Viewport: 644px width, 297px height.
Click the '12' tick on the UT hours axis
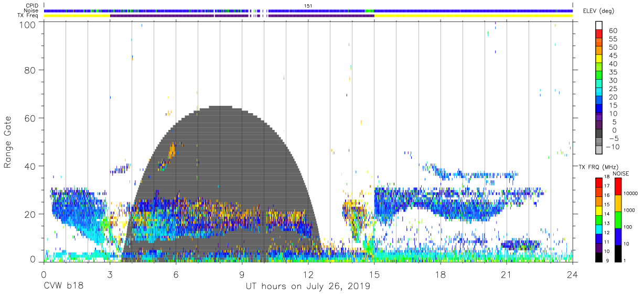[x=308, y=274]
